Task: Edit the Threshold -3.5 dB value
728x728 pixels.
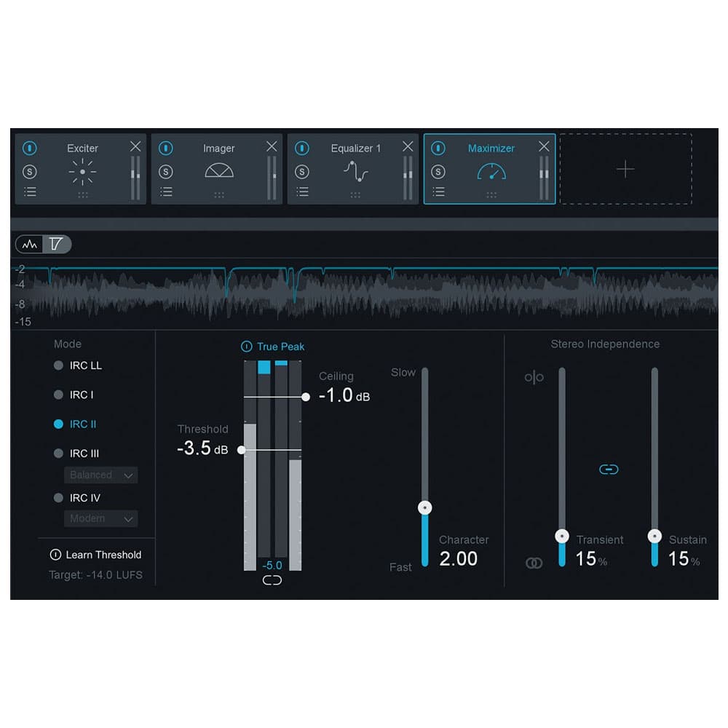Action: 202,448
